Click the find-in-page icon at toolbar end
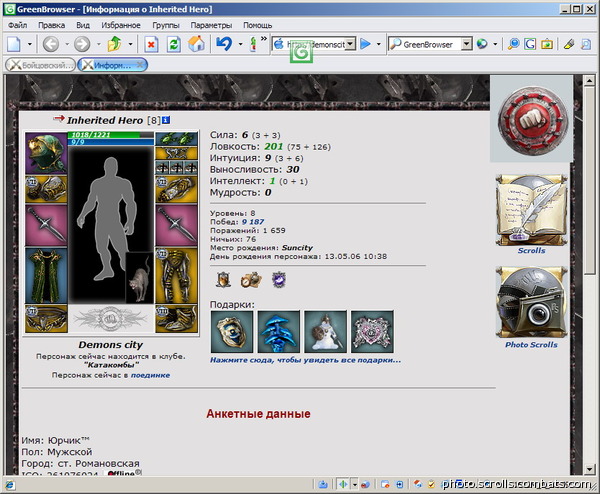This screenshot has height=494, width=600. coord(586,44)
